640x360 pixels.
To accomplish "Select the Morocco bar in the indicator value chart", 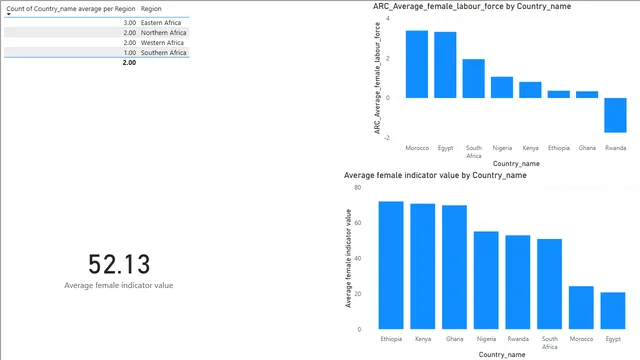I will pos(581,308).
